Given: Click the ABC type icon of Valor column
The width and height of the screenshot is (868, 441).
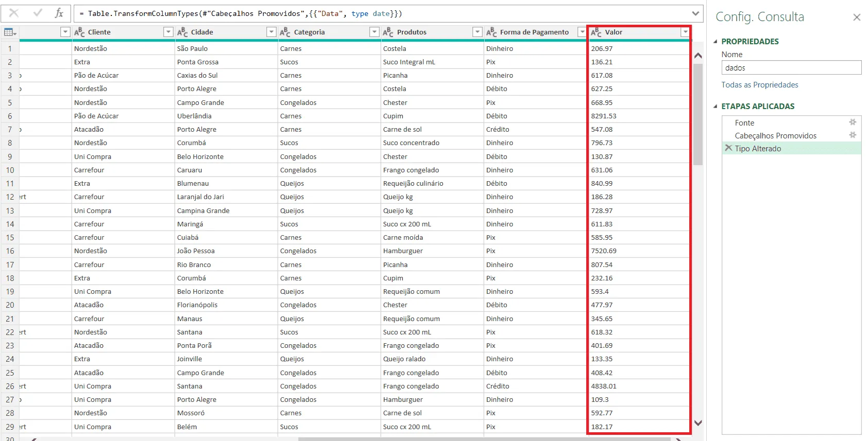Looking at the screenshot, I should click(597, 32).
